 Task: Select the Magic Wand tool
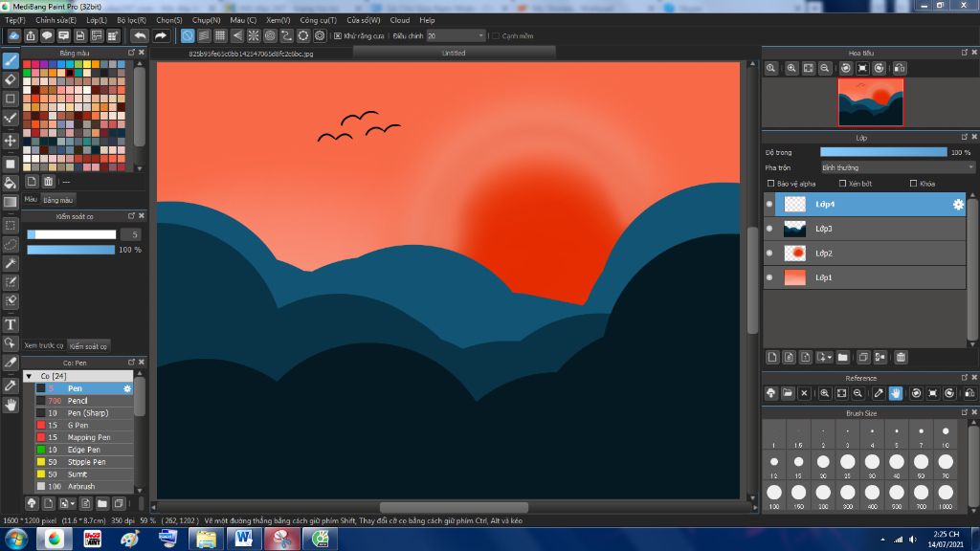pyautogui.click(x=11, y=264)
